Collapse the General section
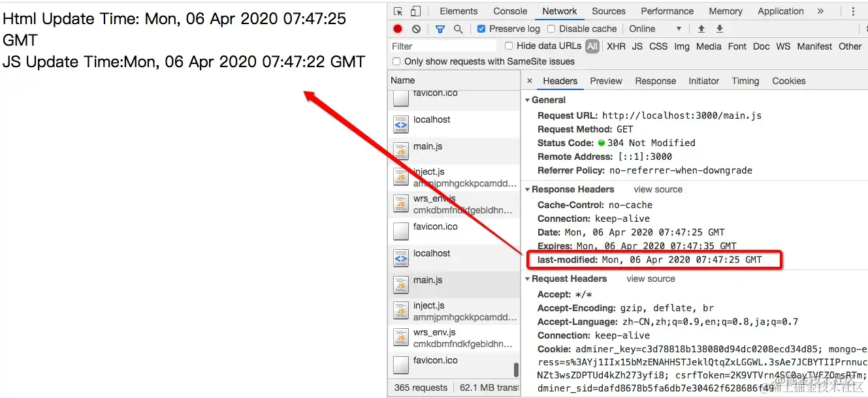The image size is (868, 398). point(528,100)
